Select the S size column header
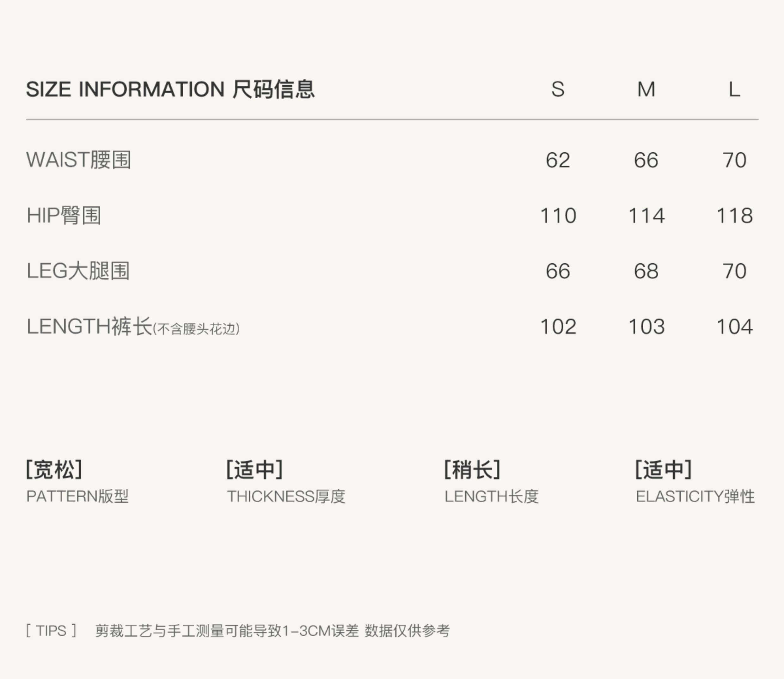This screenshot has height=679, width=784. pos(557,89)
